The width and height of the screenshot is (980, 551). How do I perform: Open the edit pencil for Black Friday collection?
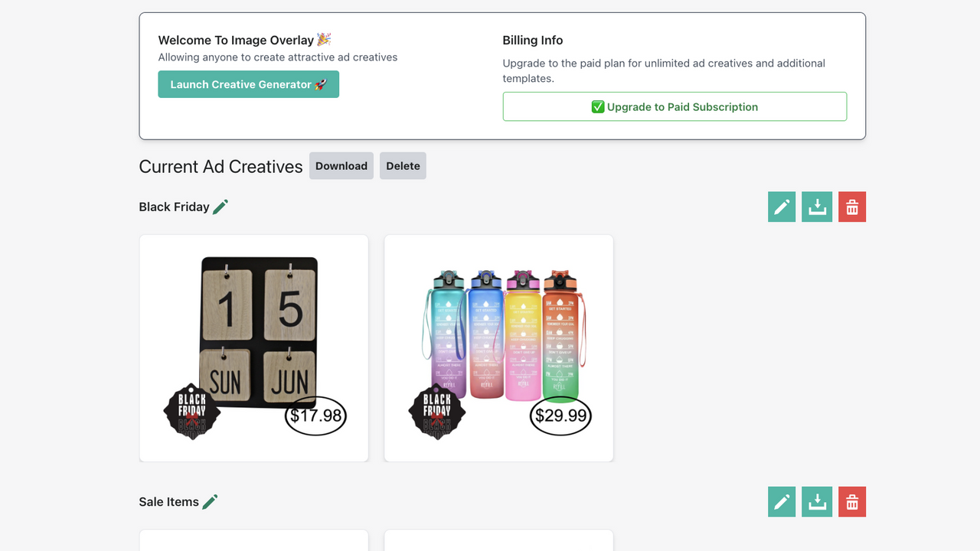tap(781, 207)
